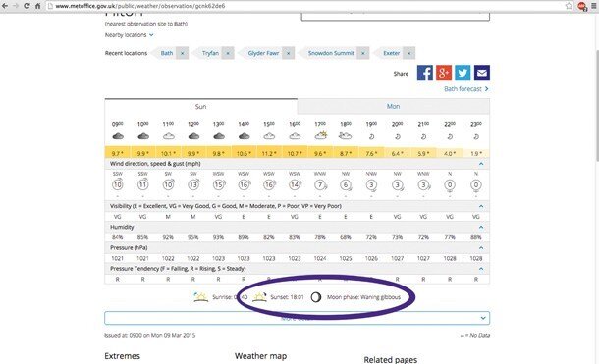Click the browser address bar URL
The width and height of the screenshot is (599, 364).
click(x=139, y=6)
